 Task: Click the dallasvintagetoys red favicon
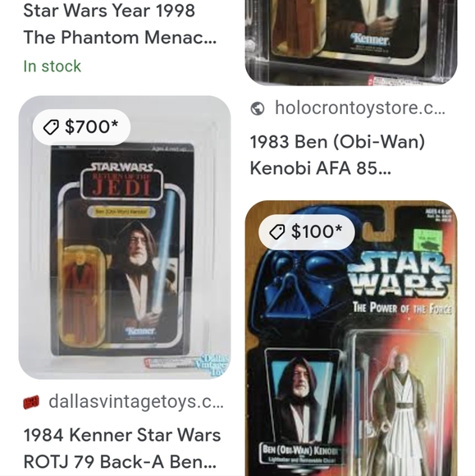coord(31,402)
